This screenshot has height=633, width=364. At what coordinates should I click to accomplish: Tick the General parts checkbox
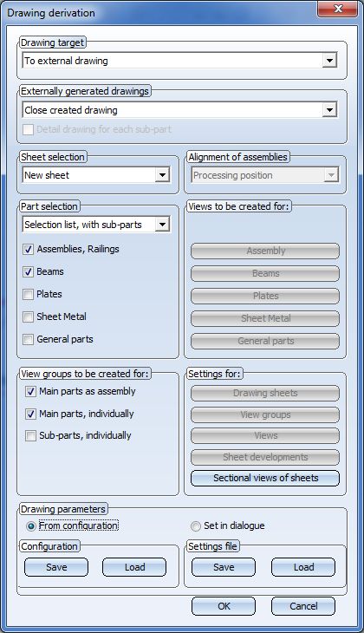click(28, 340)
